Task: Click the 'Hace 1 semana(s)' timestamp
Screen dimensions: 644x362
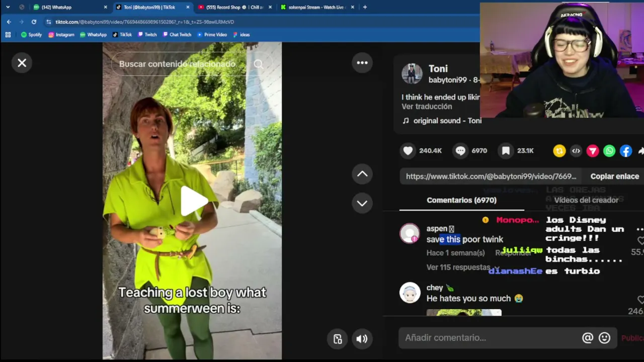Action: point(456,253)
